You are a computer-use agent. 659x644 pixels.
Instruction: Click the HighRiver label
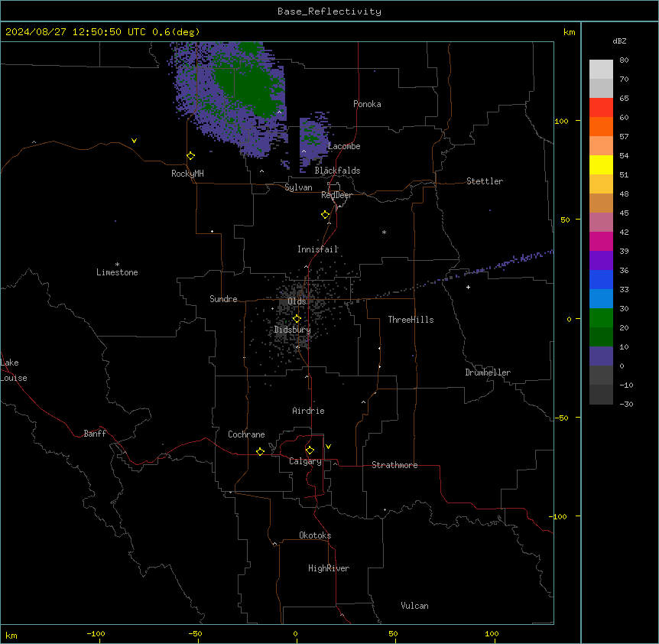coord(329,568)
